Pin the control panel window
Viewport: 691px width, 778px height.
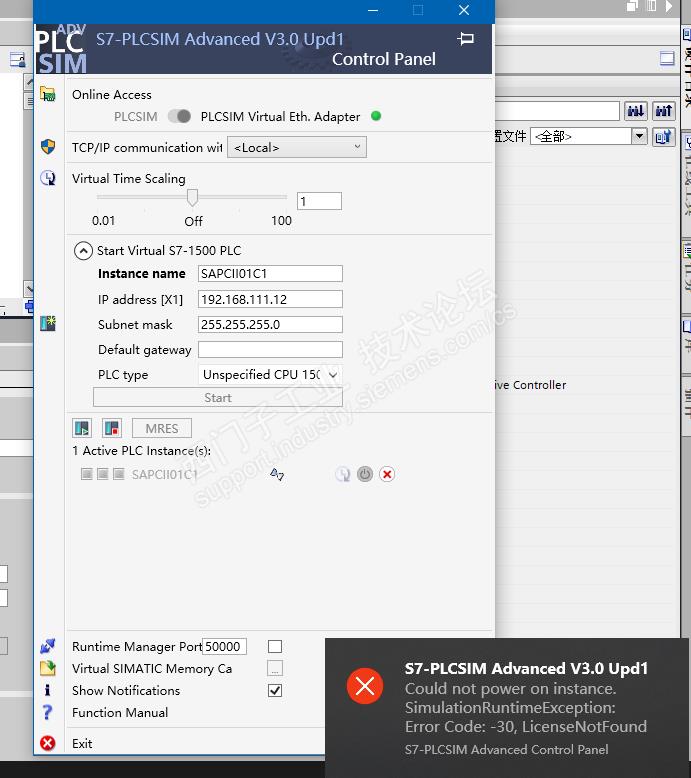pos(465,39)
